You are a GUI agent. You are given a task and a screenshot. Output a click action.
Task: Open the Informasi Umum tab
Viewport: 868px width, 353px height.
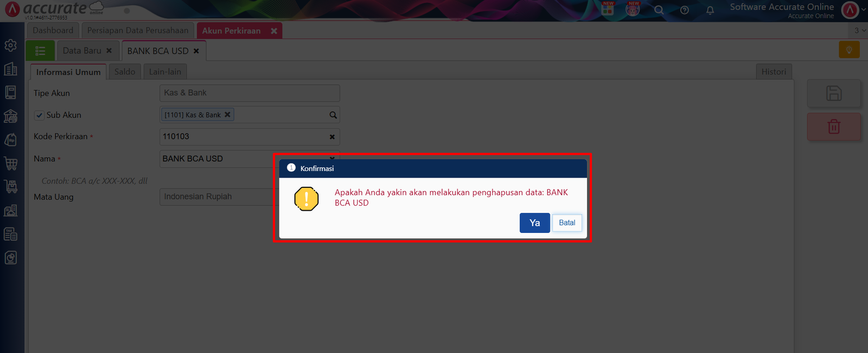coord(68,72)
